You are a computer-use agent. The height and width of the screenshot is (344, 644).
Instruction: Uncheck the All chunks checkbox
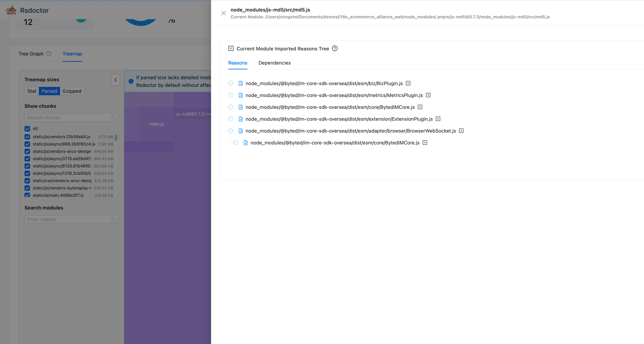(27, 129)
